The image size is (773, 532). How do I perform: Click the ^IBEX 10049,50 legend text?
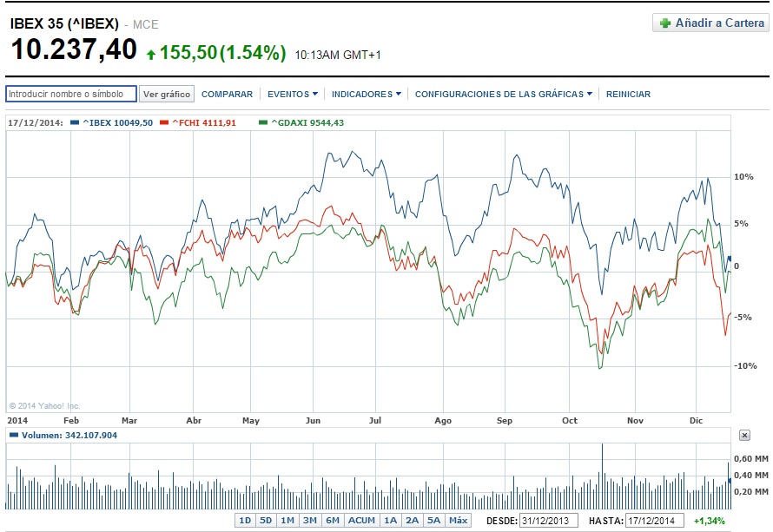[118, 122]
